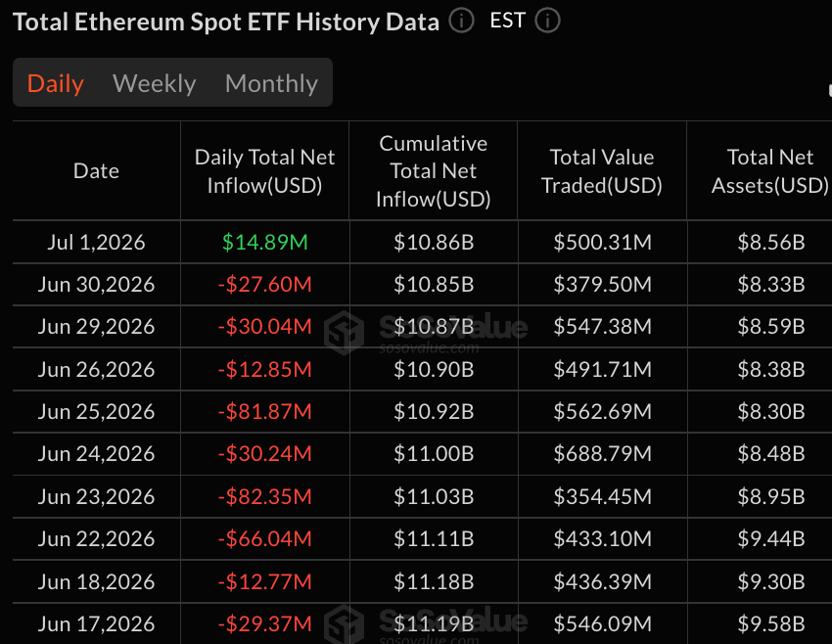Click the $436.39M value traded cell
Viewport: 832px width, 644px height.
(602, 582)
